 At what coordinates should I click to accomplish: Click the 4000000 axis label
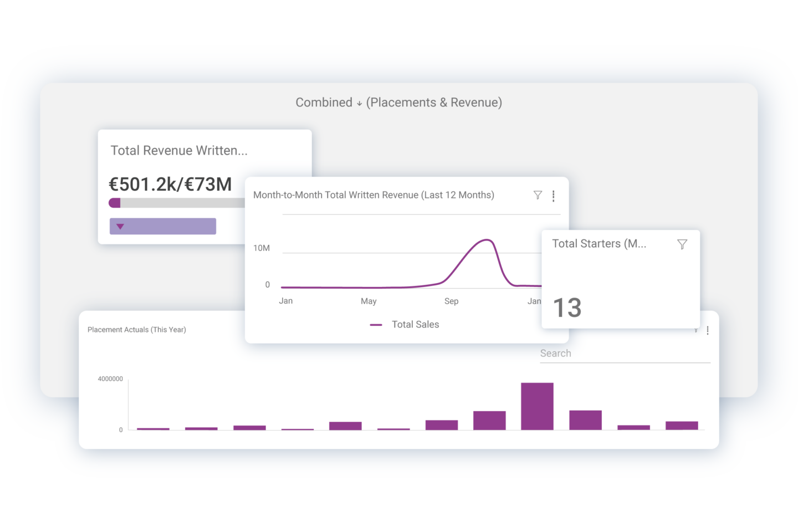pos(110,379)
